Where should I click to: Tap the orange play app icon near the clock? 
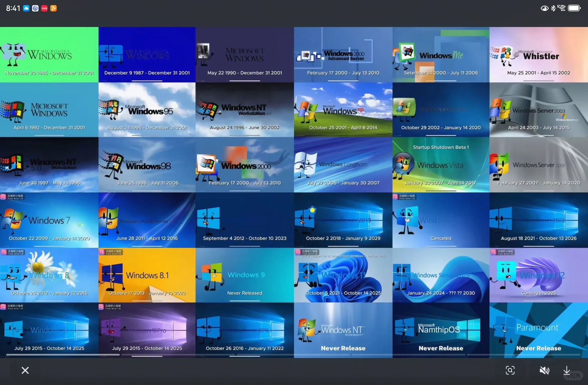53,8
